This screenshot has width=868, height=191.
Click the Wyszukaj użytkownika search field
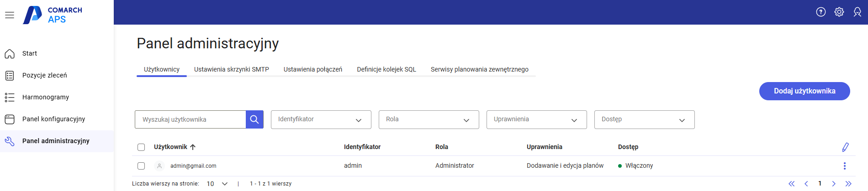click(191, 119)
